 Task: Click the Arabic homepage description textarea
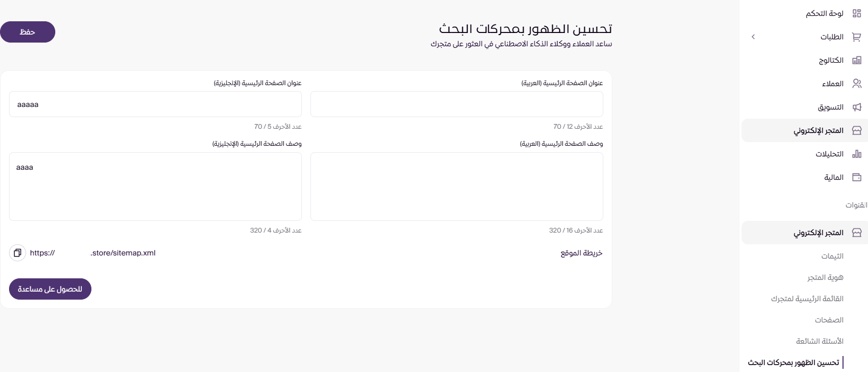tap(457, 186)
